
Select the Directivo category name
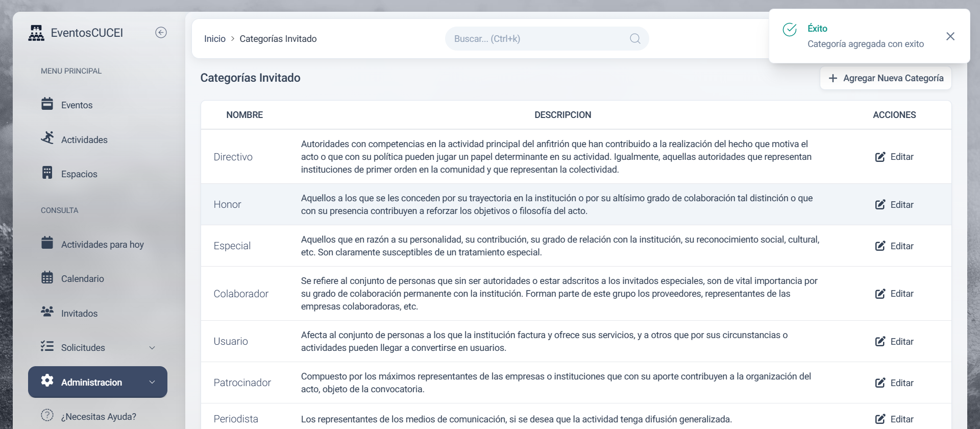click(x=233, y=157)
